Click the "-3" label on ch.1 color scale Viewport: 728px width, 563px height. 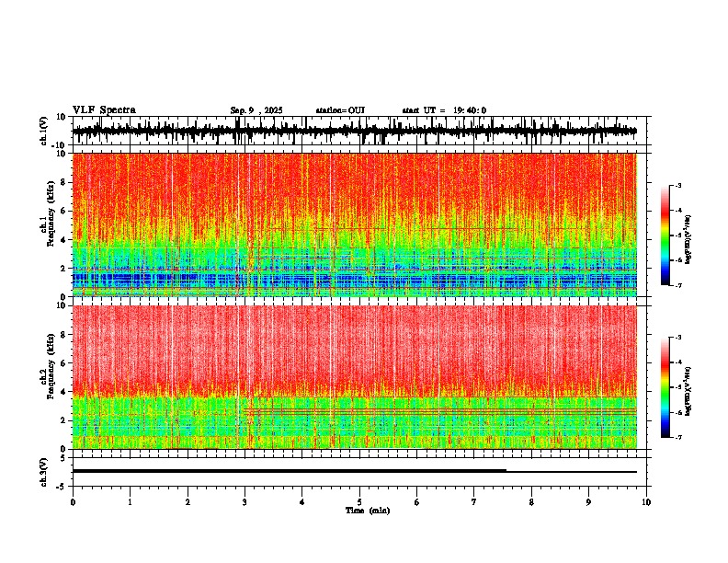678,185
